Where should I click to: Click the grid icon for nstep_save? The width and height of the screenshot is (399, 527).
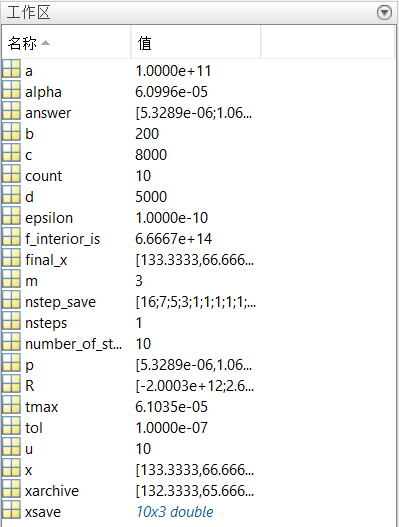click(x=11, y=301)
